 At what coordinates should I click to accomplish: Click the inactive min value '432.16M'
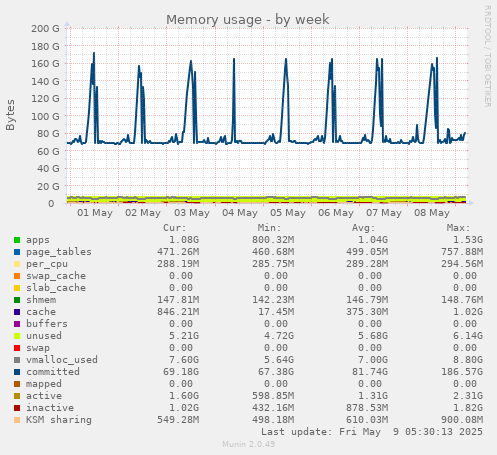[x=273, y=408]
